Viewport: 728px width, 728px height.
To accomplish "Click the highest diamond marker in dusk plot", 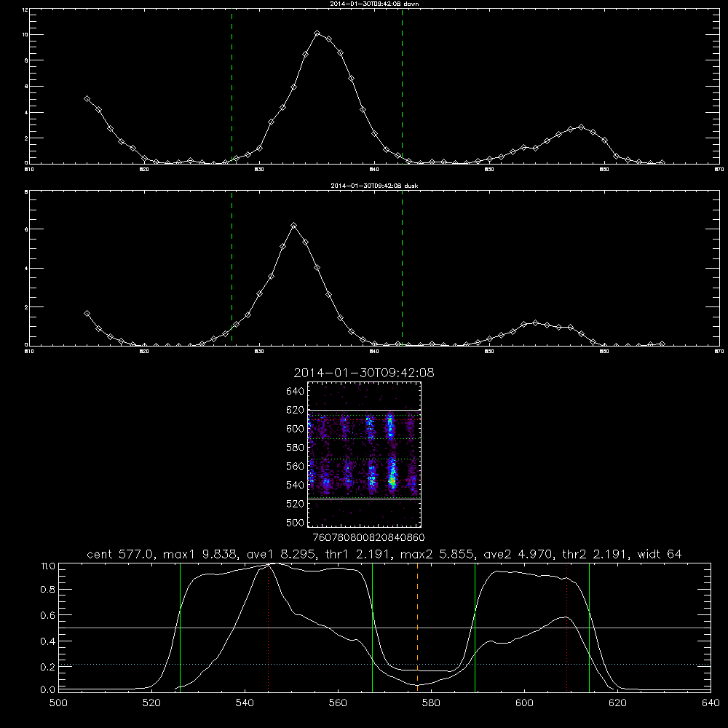I will point(293,226).
